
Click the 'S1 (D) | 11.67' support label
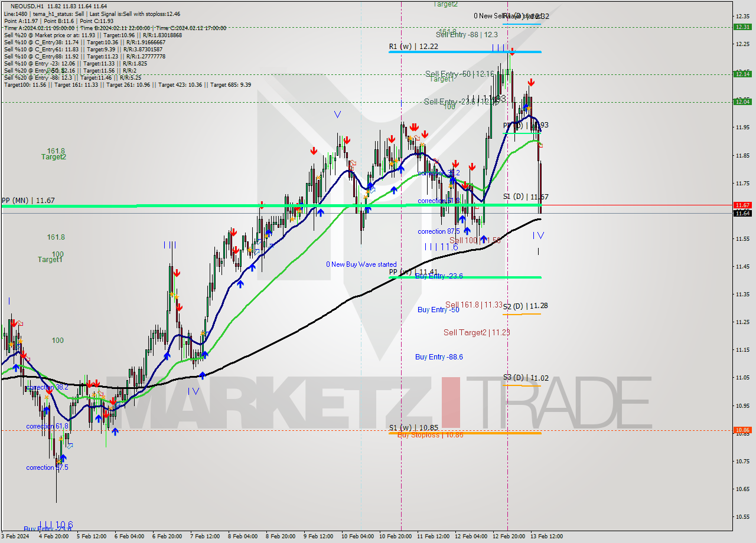526,197
